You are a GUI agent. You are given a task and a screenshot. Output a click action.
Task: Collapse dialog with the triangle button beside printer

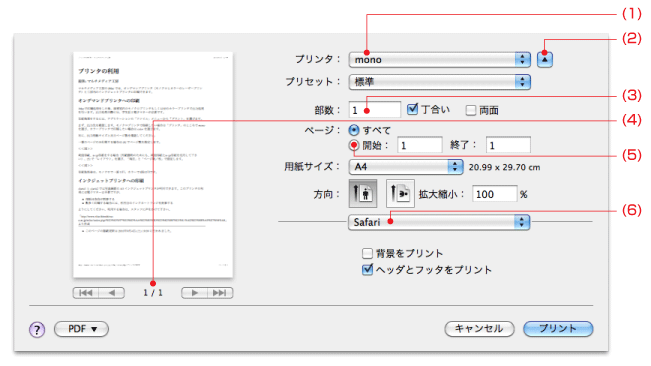[x=544, y=59]
